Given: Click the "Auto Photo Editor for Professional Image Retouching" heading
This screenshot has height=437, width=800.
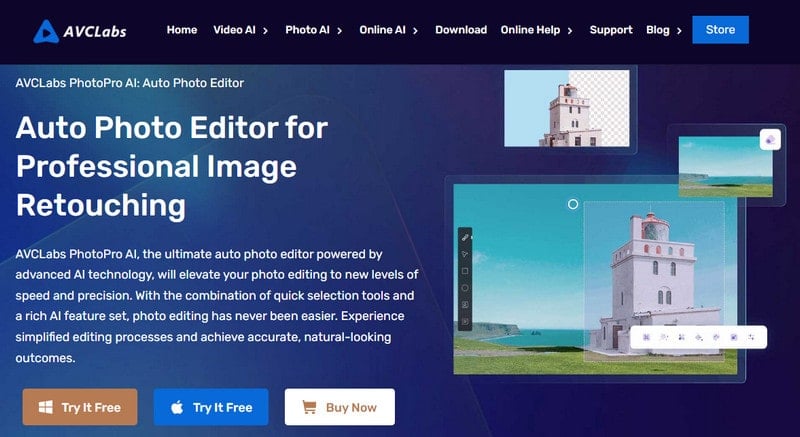Looking at the screenshot, I should 171,166.
